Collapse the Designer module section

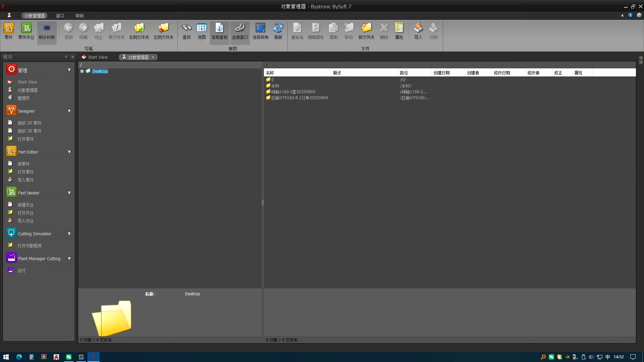[69, 111]
